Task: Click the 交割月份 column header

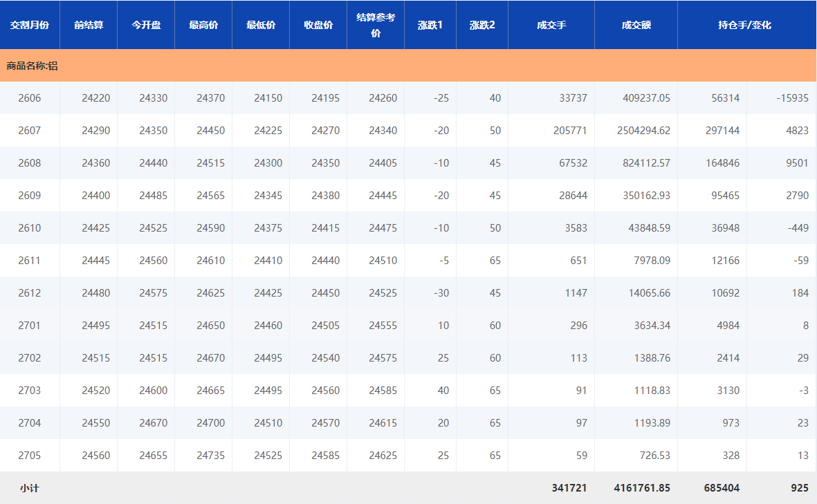Action: 30,25
